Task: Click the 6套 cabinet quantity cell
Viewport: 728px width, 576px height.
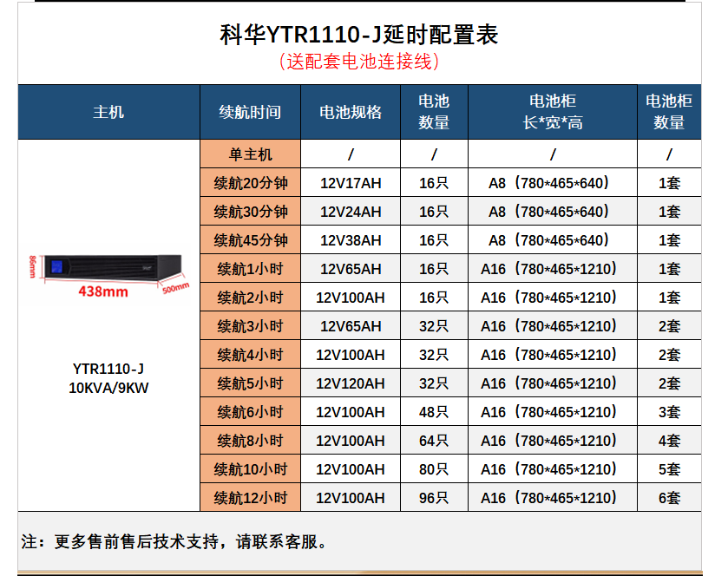Action: tap(669, 498)
